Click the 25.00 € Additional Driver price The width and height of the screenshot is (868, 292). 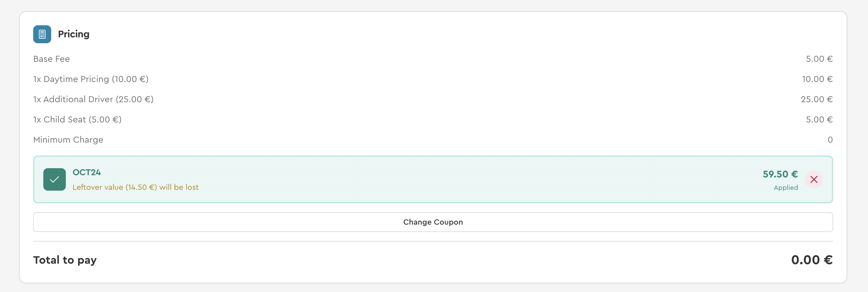817,100
